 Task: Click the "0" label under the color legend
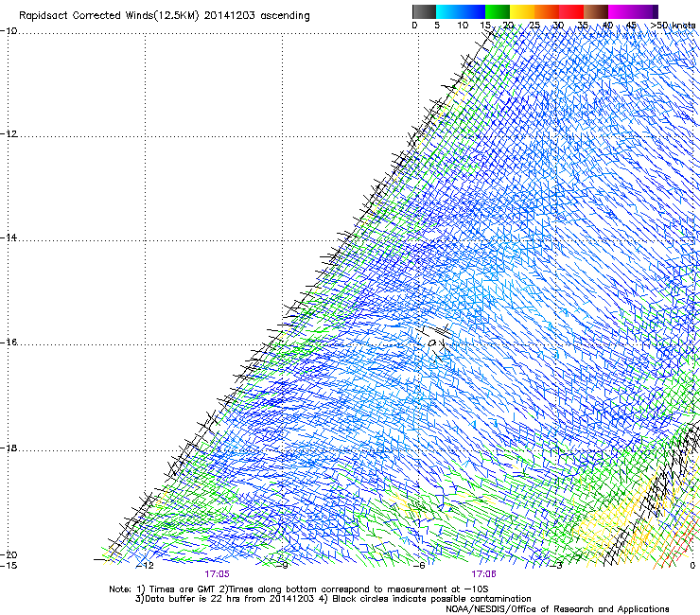click(414, 26)
